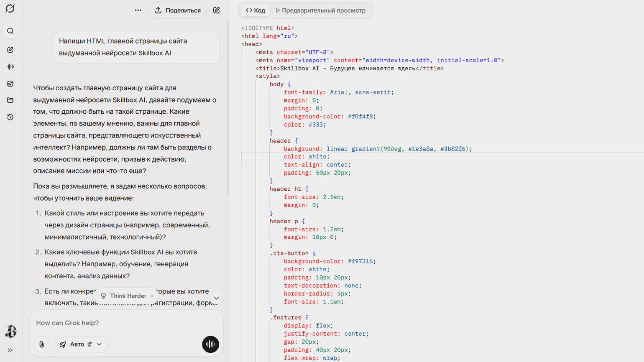Start voice input with the black waveform button

pos(210,344)
